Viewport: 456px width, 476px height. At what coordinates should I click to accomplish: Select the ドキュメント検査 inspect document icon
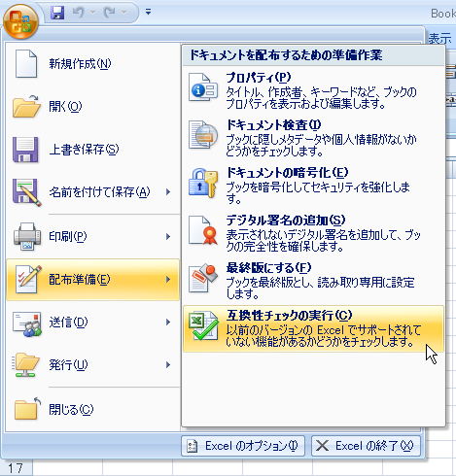pos(203,135)
